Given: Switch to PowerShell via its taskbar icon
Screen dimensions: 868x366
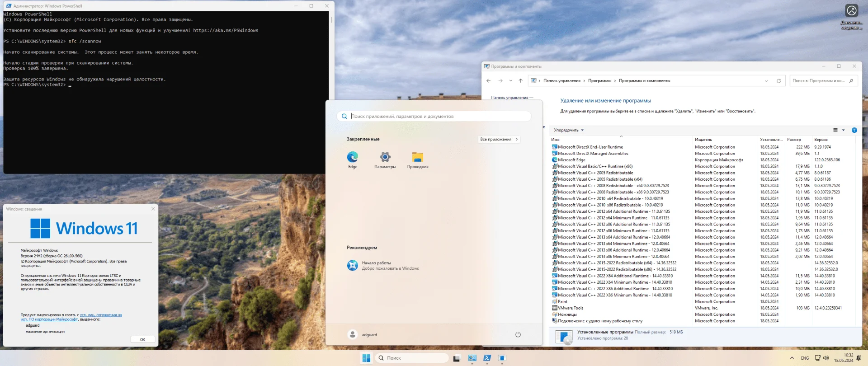Looking at the screenshot, I should (x=487, y=358).
